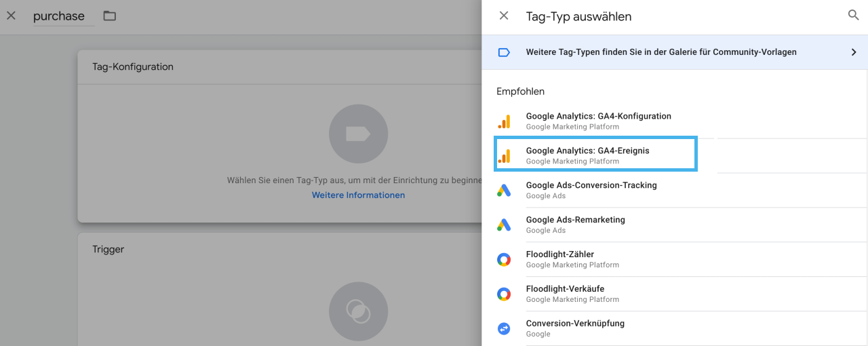The image size is (868, 346).
Task: Click the Trigger card heading
Action: [x=108, y=249]
